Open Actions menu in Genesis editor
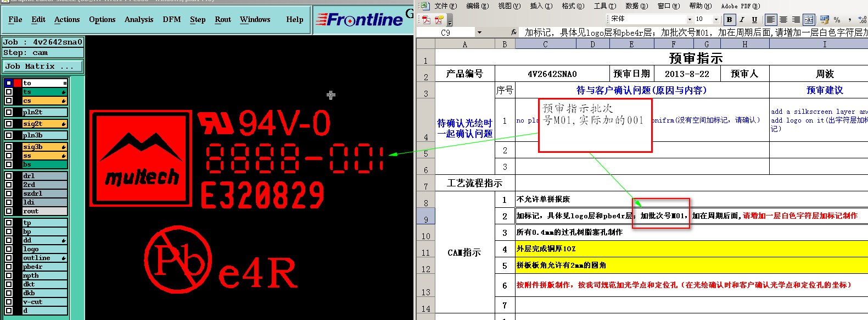The height and width of the screenshot is (320, 868). pyautogui.click(x=67, y=19)
